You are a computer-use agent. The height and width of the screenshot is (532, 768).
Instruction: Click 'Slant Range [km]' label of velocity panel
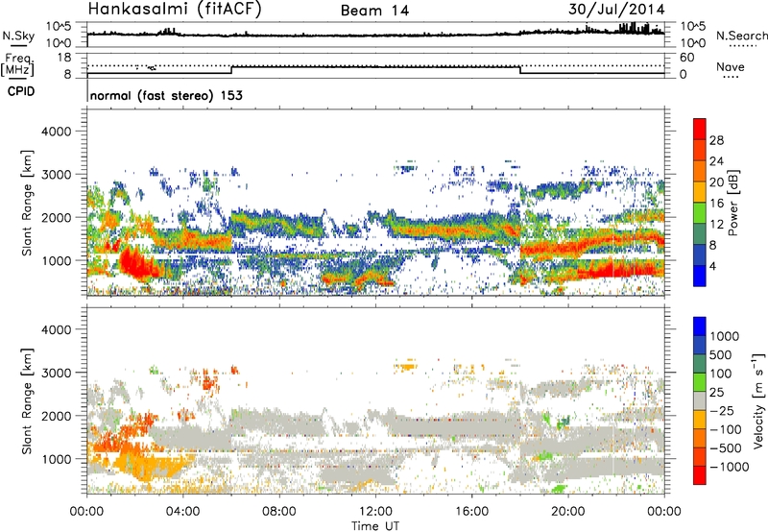point(27,400)
